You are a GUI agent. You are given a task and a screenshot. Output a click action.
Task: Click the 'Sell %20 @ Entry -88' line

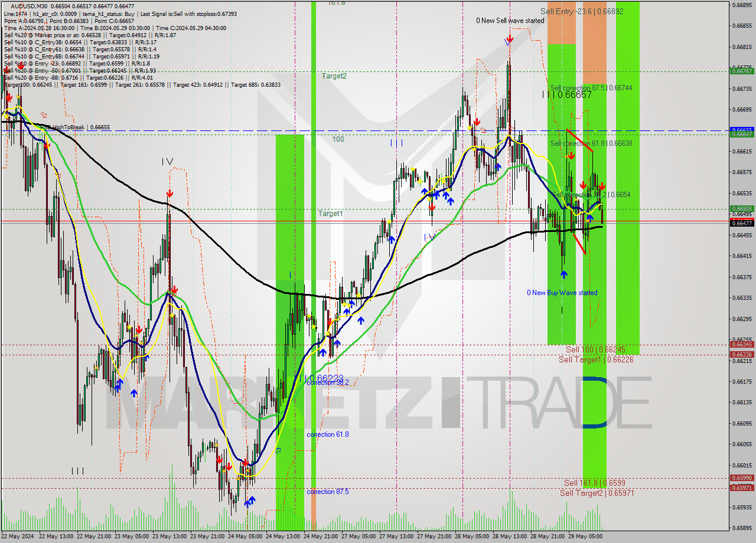pyautogui.click(x=79, y=78)
